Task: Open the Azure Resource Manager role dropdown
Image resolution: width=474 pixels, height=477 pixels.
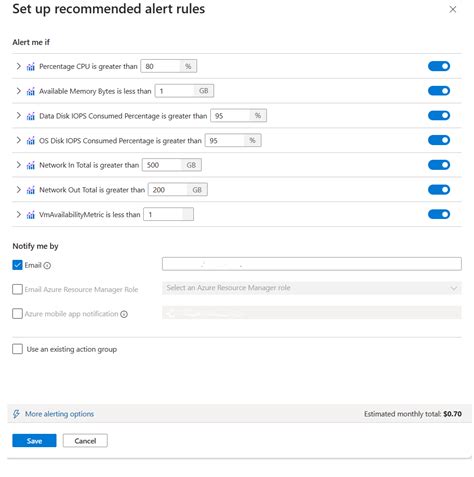Action: (312, 288)
